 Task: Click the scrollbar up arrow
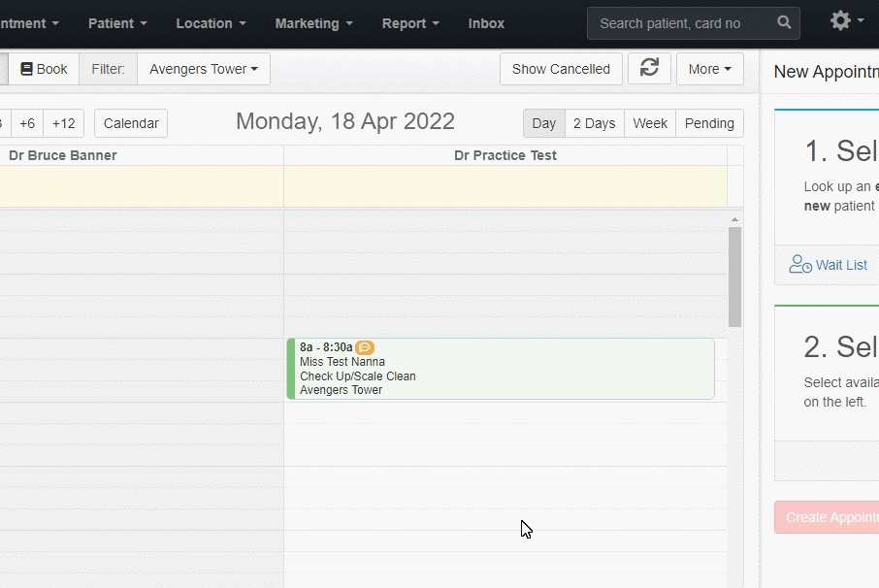(734, 219)
